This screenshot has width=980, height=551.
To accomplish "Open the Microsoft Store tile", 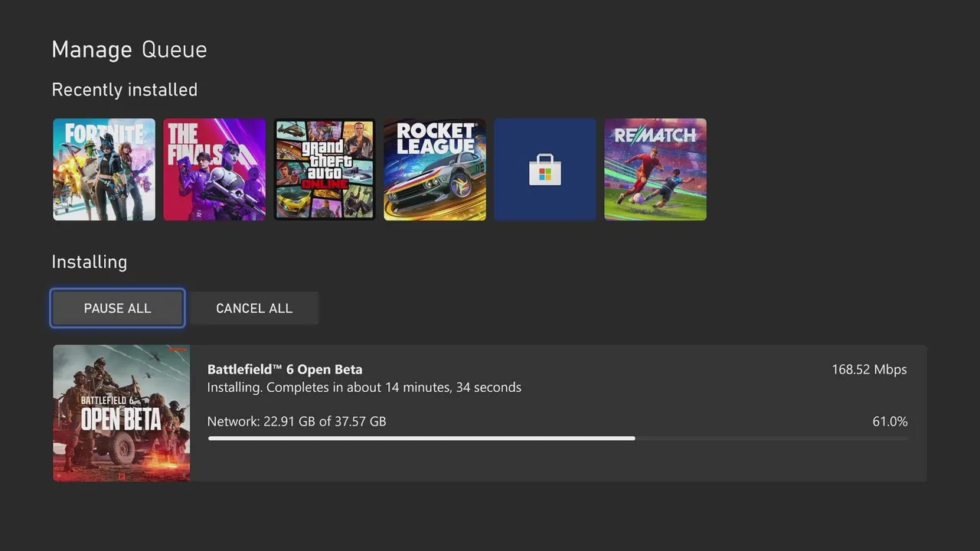I will coord(545,169).
